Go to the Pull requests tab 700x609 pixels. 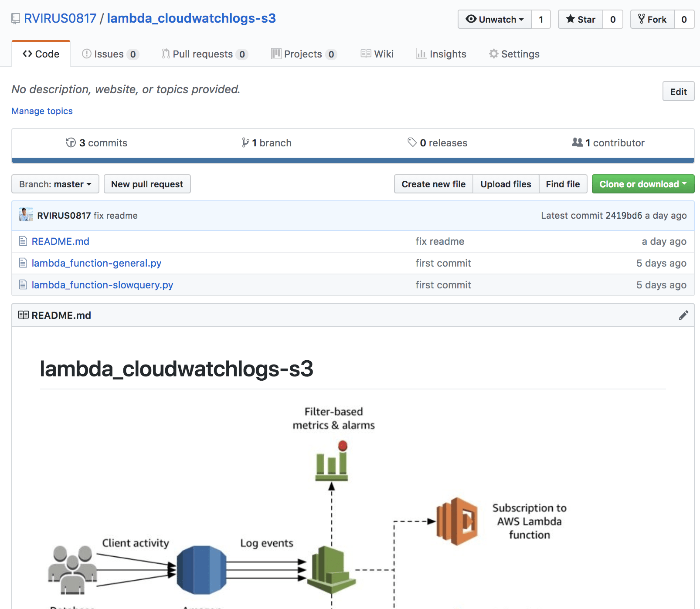[x=204, y=54]
